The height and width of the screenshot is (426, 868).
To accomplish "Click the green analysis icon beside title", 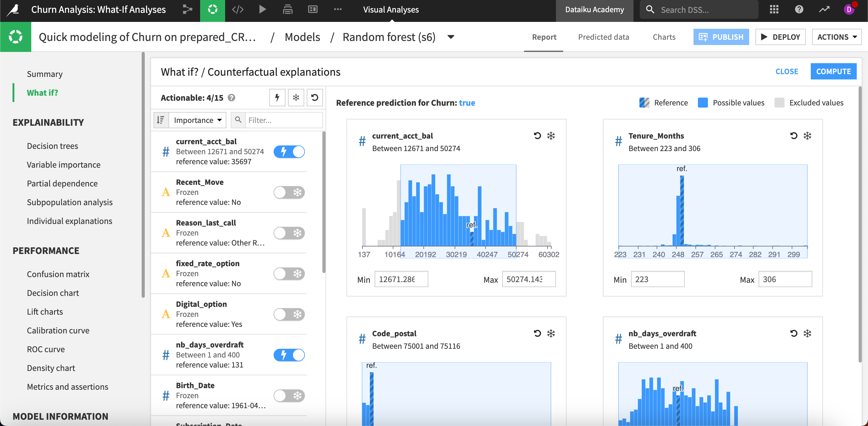I will pos(16,37).
